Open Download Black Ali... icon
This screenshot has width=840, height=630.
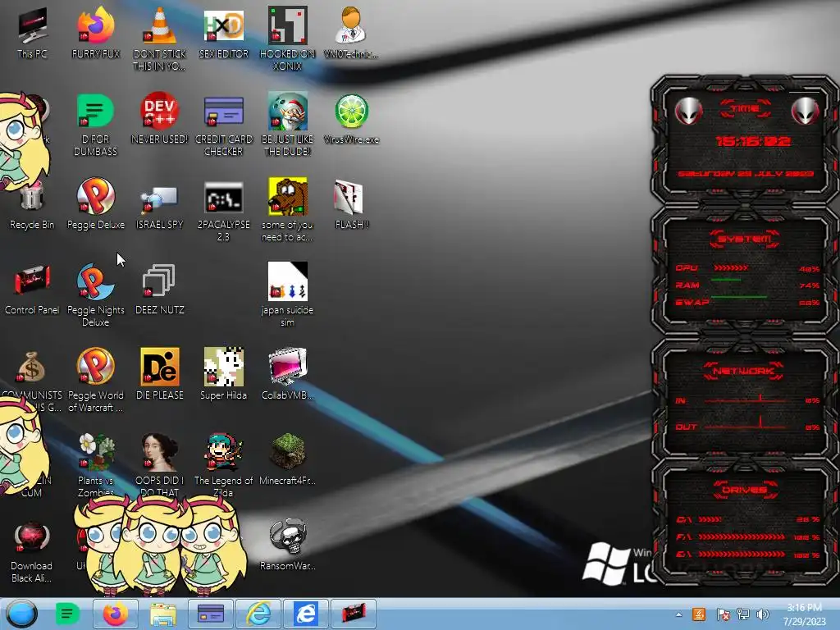point(31,552)
